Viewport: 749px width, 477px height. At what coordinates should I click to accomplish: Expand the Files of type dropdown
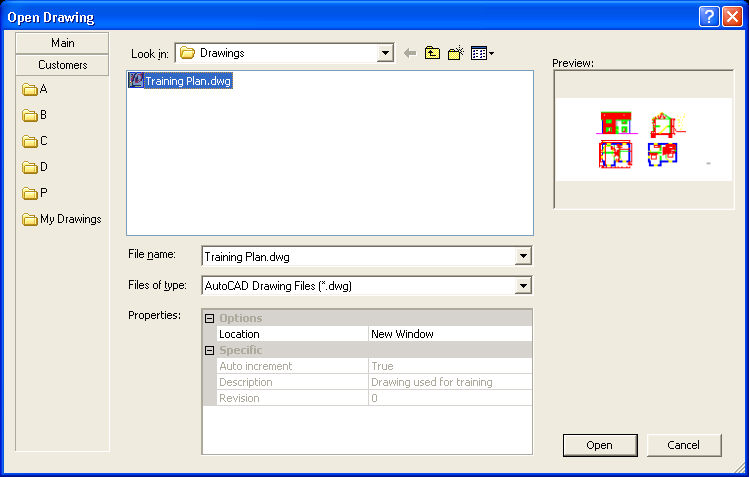[523, 286]
